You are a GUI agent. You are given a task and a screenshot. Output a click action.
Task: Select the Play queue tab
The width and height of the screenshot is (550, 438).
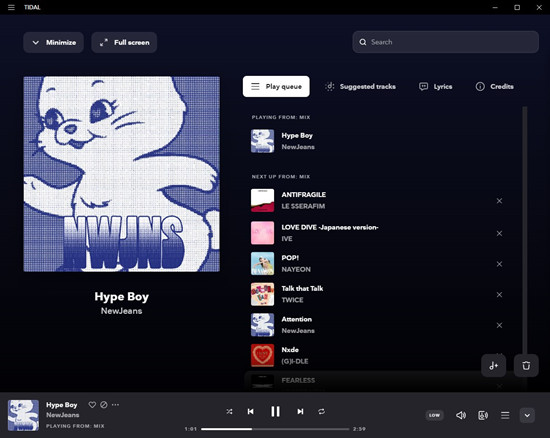[x=276, y=86]
